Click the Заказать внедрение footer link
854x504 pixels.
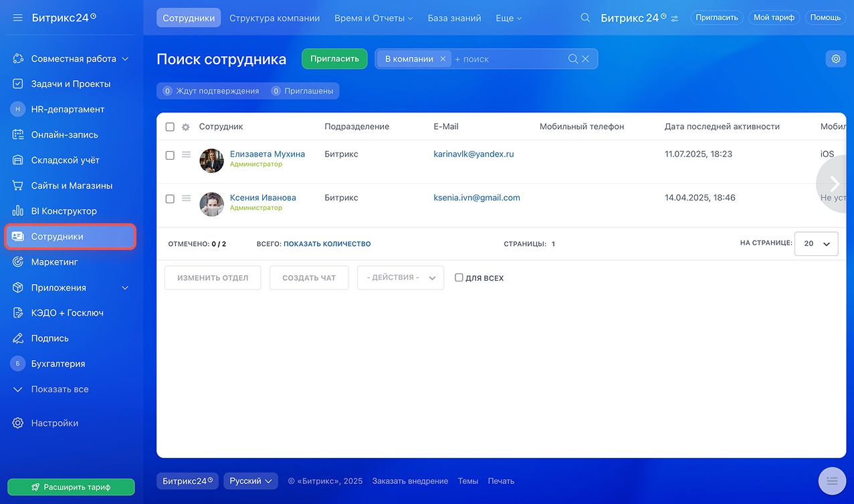click(410, 481)
